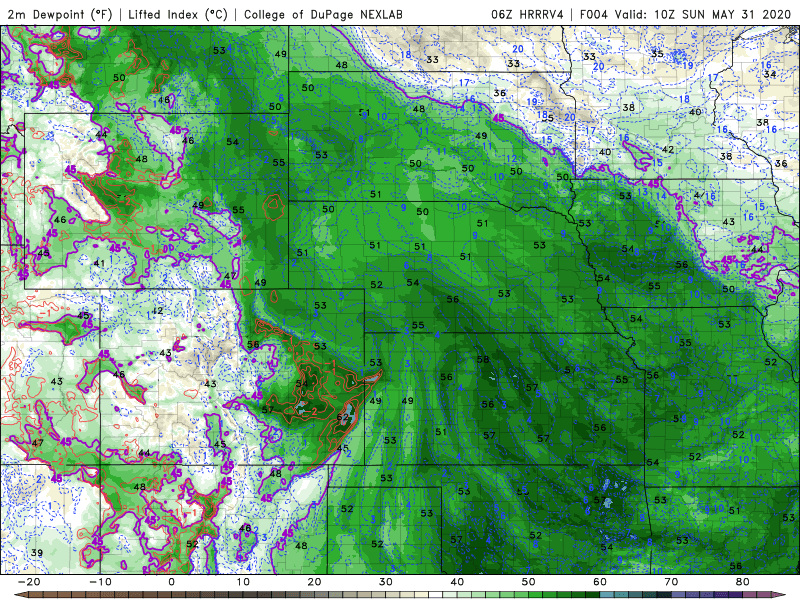Click the '60' label on the color scale
This screenshot has width=800, height=600.
600,582
